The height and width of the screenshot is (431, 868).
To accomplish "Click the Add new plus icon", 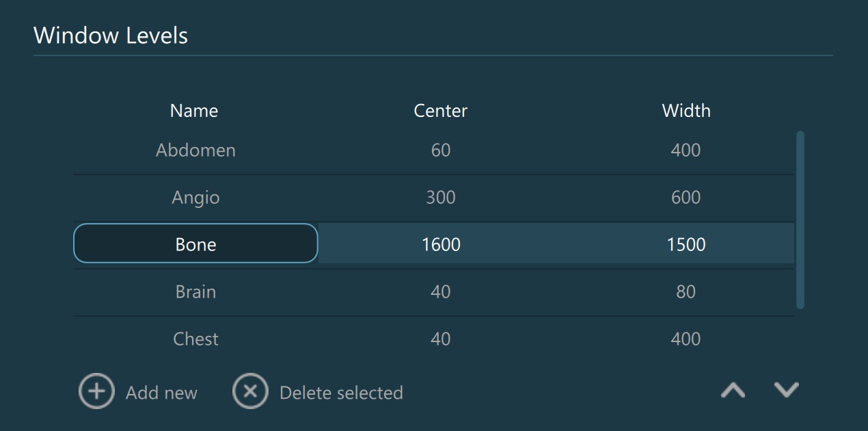I will coord(96,392).
